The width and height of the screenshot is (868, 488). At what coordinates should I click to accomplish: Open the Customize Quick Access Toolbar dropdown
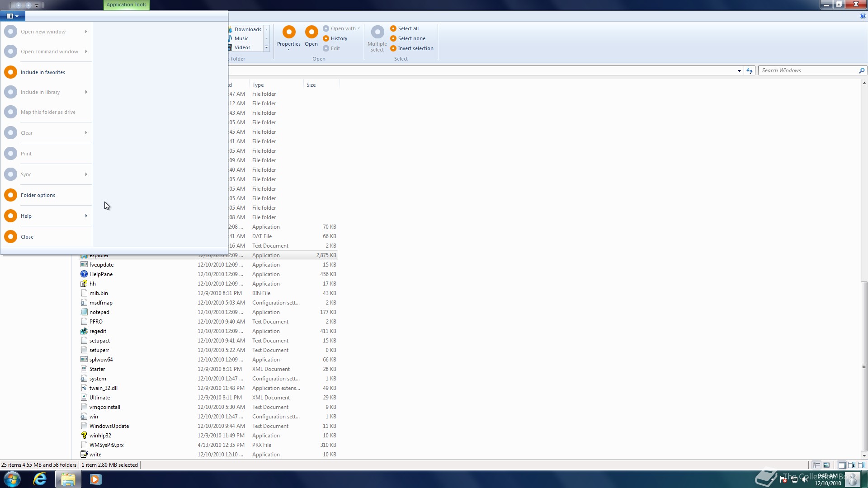pos(37,5)
